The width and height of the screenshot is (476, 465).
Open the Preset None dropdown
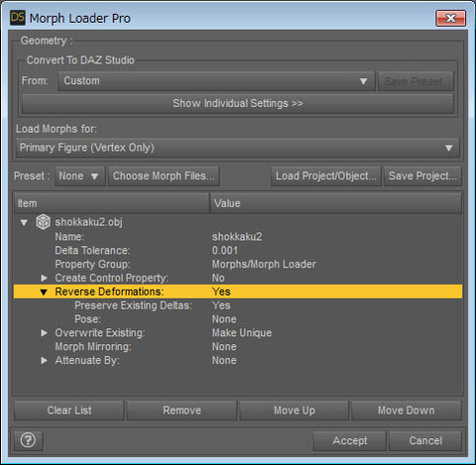click(79, 175)
